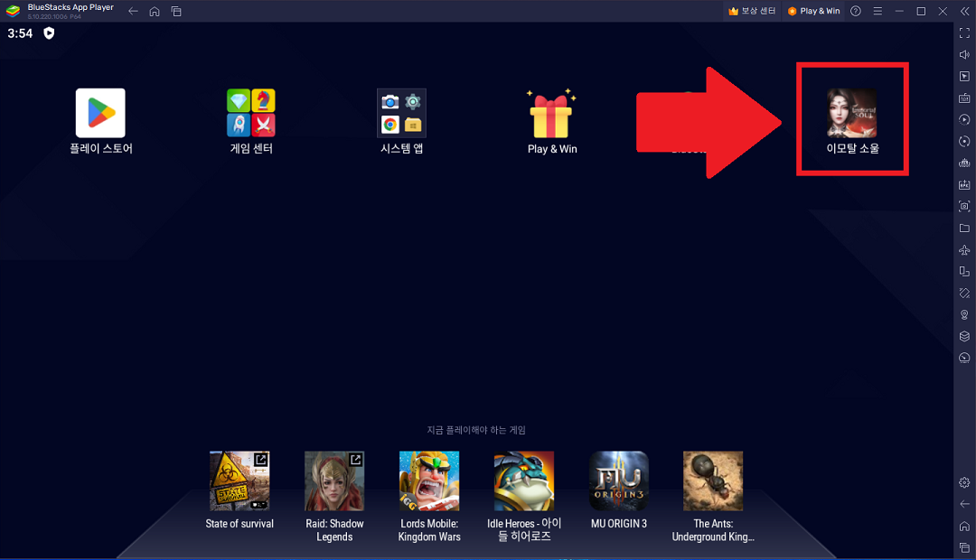Open the 게임 센터 folder
Viewport: 976px width, 560px height.
pos(251,113)
